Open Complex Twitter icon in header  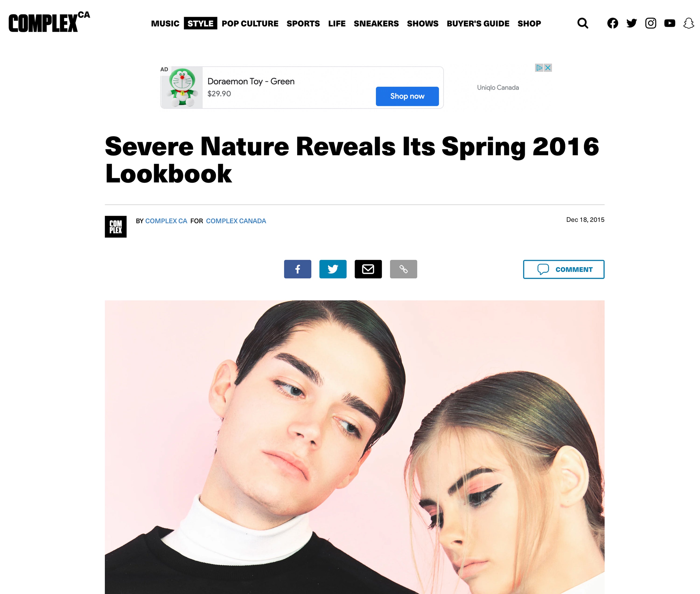631,23
